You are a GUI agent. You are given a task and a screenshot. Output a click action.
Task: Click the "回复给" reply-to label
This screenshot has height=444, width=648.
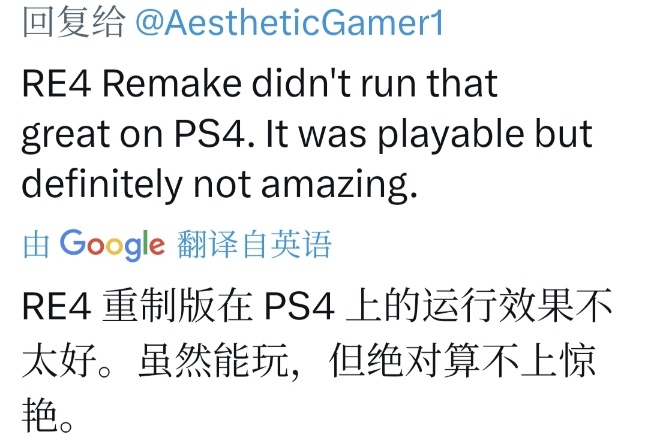(72, 24)
